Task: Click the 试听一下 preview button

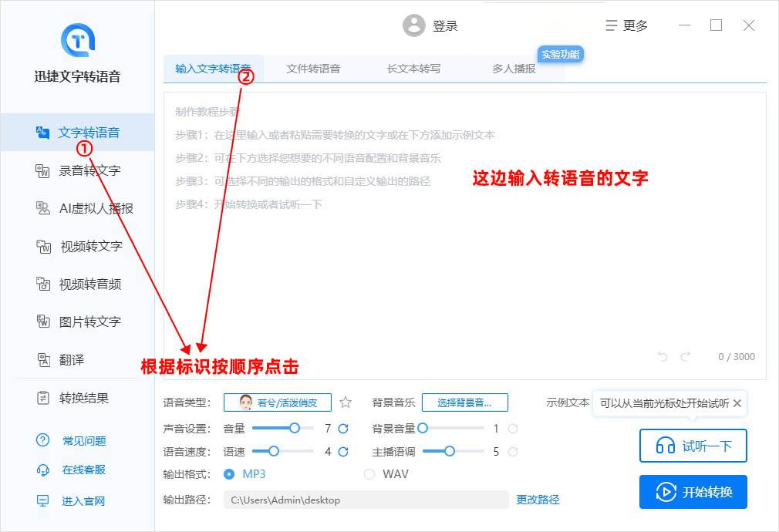Action: [x=693, y=446]
